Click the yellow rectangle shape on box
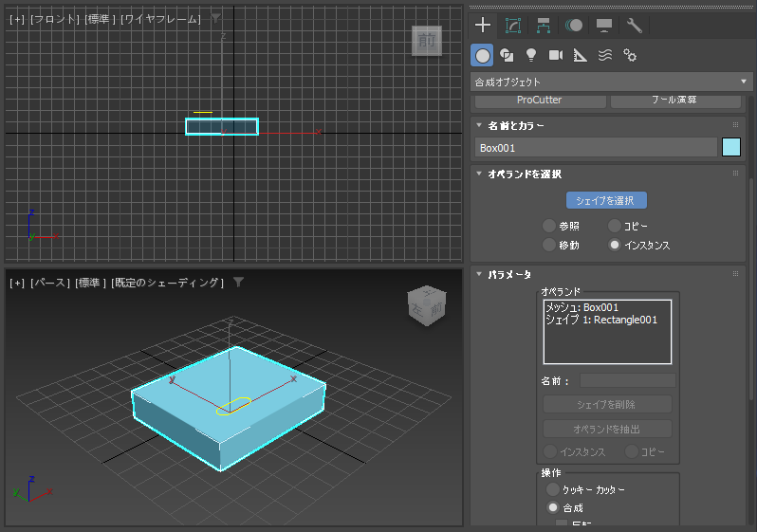 [233, 406]
